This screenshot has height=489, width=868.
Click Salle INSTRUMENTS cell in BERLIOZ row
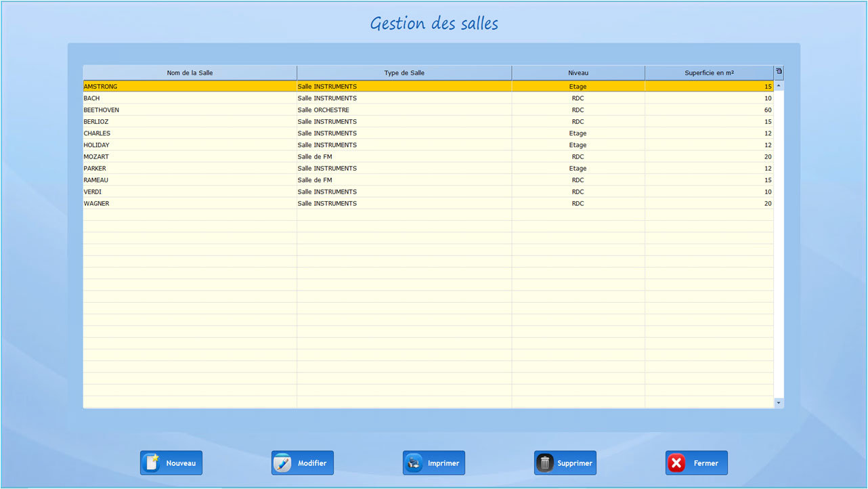point(404,122)
